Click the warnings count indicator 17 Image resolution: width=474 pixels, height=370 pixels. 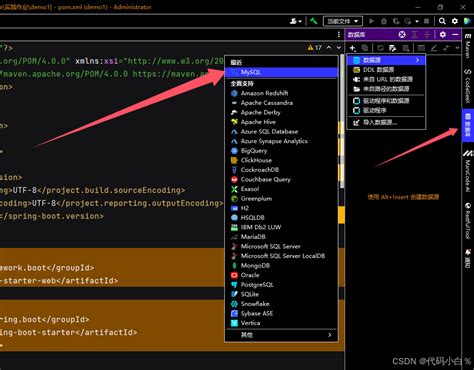(x=315, y=48)
